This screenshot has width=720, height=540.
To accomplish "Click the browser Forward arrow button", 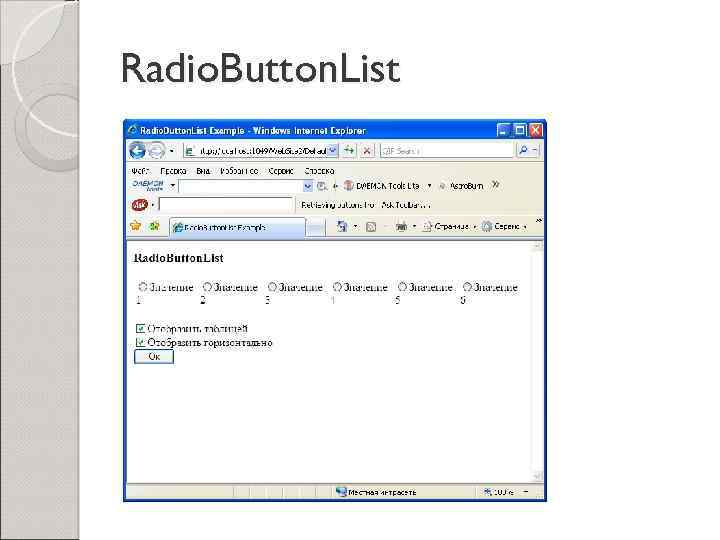I will coord(156,150).
